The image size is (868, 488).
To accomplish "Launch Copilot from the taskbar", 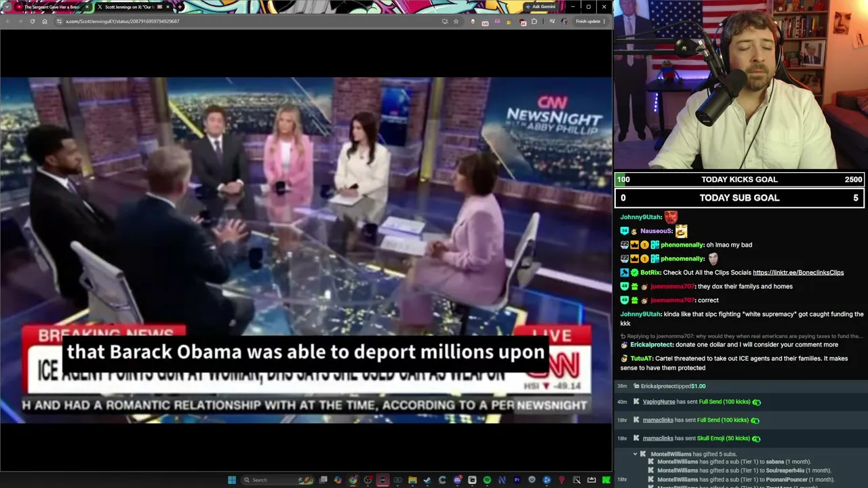I will point(338,480).
